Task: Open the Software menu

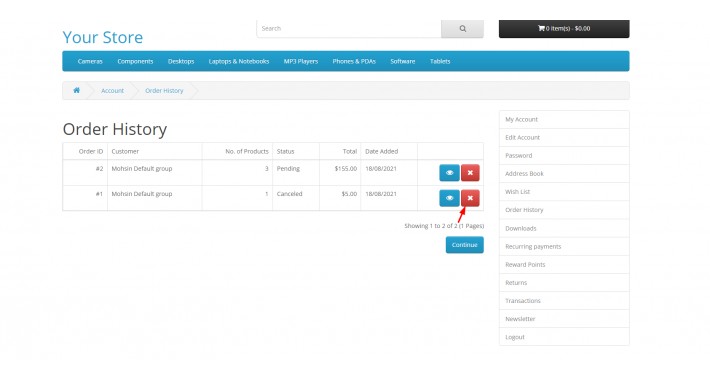Action: (x=403, y=61)
